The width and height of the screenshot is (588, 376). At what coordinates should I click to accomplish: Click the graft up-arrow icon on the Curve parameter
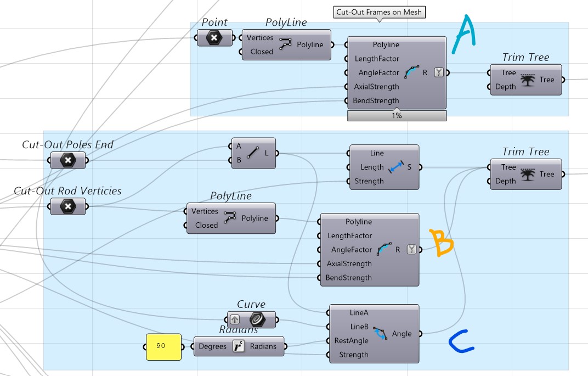click(235, 319)
